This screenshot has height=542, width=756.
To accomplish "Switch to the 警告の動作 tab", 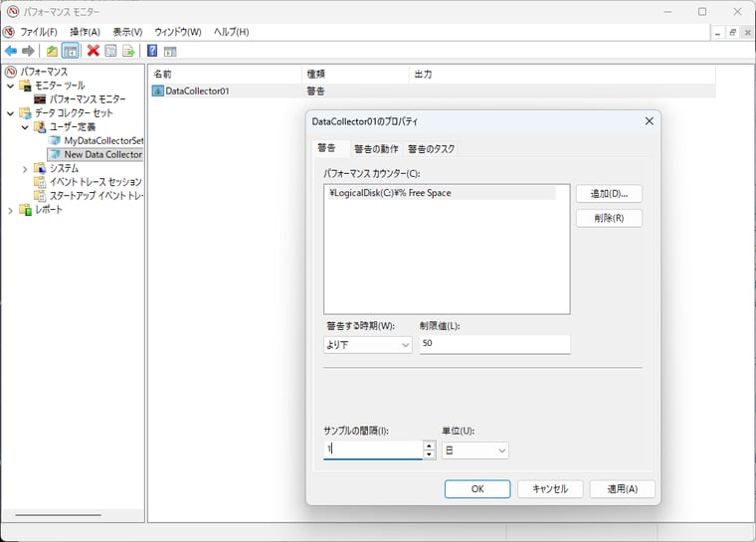I will pyautogui.click(x=376, y=149).
